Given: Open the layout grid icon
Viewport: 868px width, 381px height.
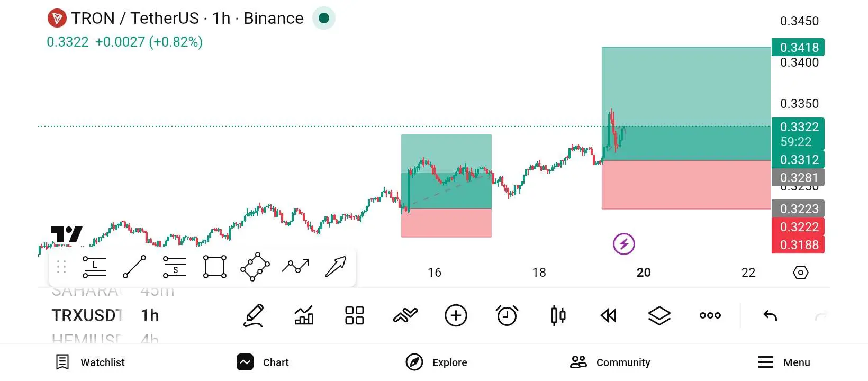Looking at the screenshot, I should 355,316.
